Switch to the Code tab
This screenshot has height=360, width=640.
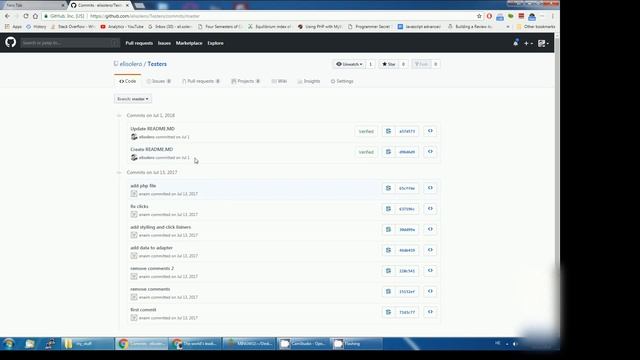(127, 81)
